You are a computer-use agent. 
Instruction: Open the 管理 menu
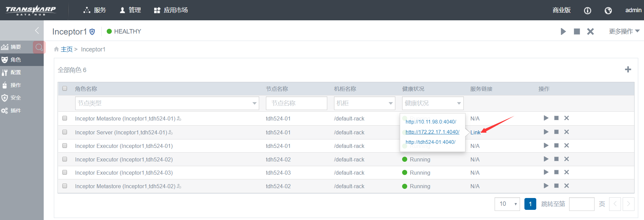(x=130, y=10)
